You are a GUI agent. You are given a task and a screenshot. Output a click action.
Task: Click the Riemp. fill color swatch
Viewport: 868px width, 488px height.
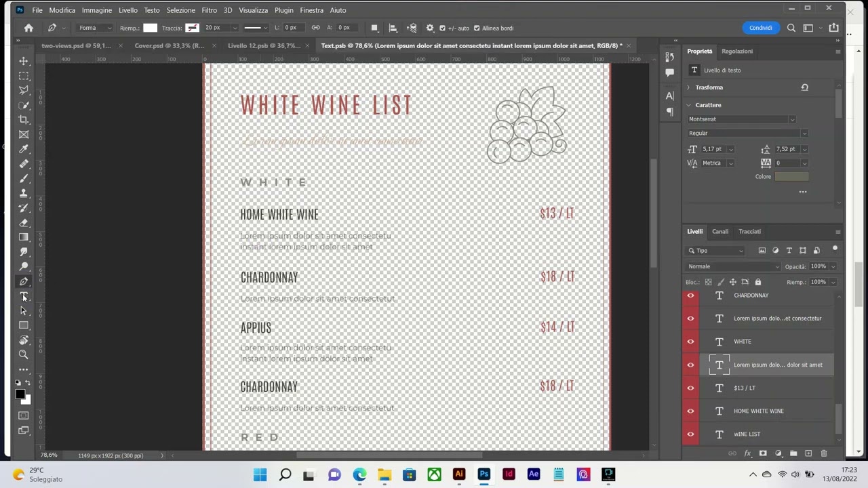150,28
